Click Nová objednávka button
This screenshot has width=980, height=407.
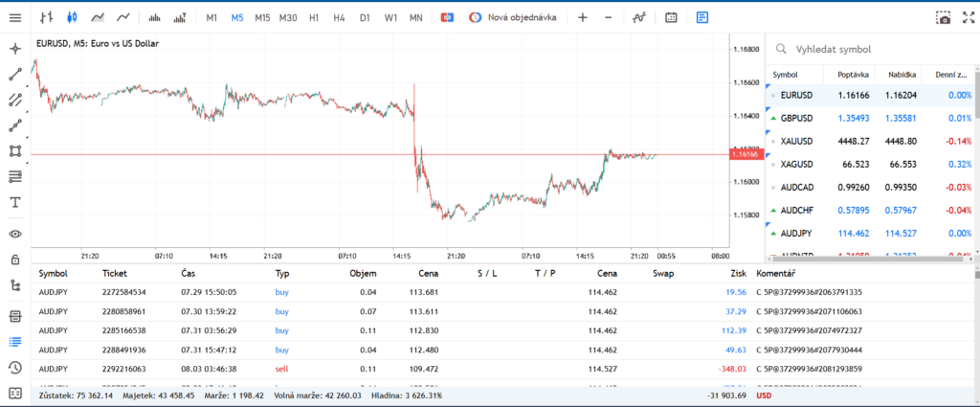pos(513,18)
